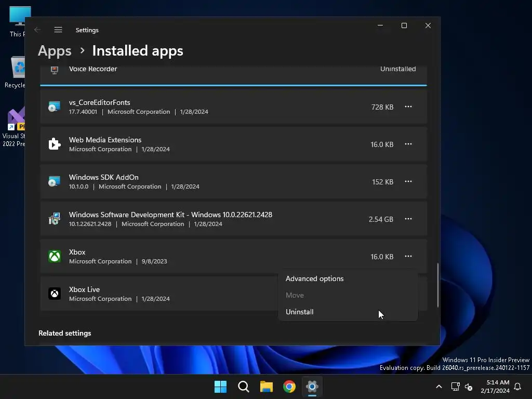Viewport: 532px width, 399px height.
Task: Open more options for Web Media Extensions
Action: click(x=408, y=144)
